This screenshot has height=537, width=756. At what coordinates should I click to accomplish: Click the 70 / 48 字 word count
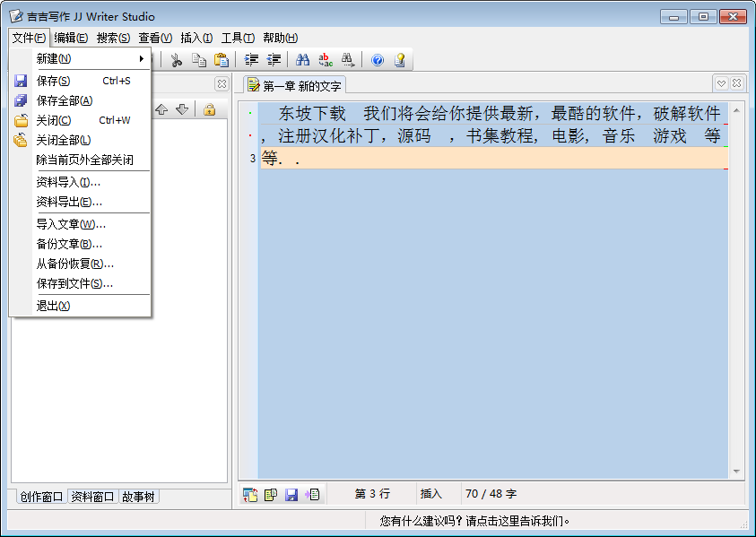[491, 494]
